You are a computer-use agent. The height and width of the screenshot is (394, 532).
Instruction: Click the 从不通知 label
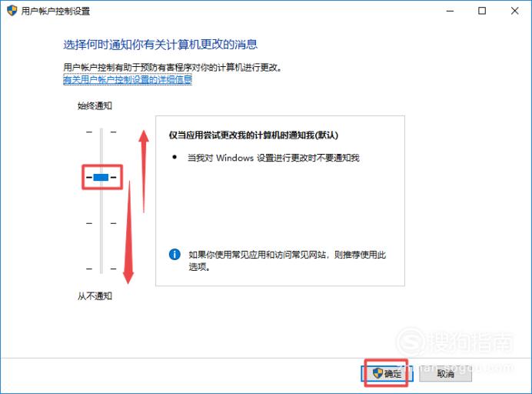(95, 296)
